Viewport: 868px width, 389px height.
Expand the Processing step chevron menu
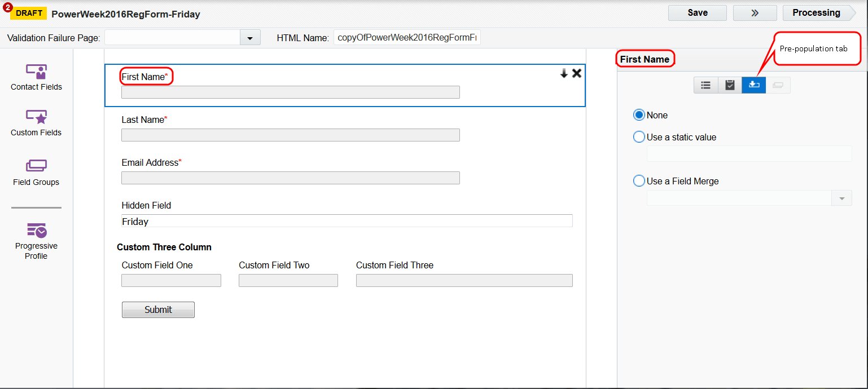click(755, 12)
